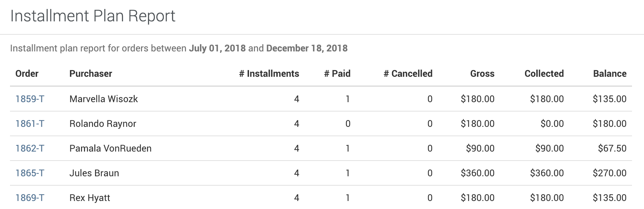Sort table by the Order column header

click(27, 73)
